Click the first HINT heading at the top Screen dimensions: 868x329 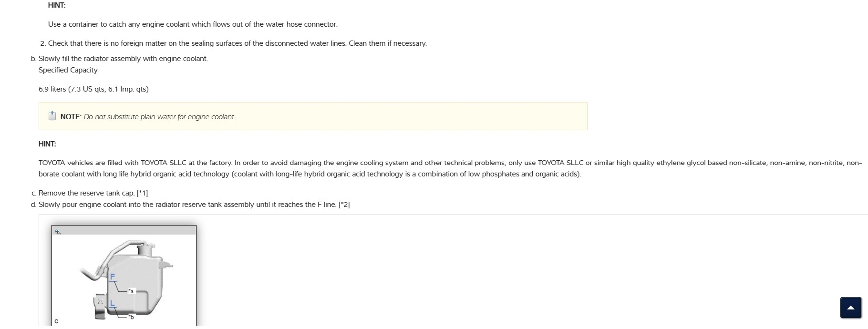[57, 5]
